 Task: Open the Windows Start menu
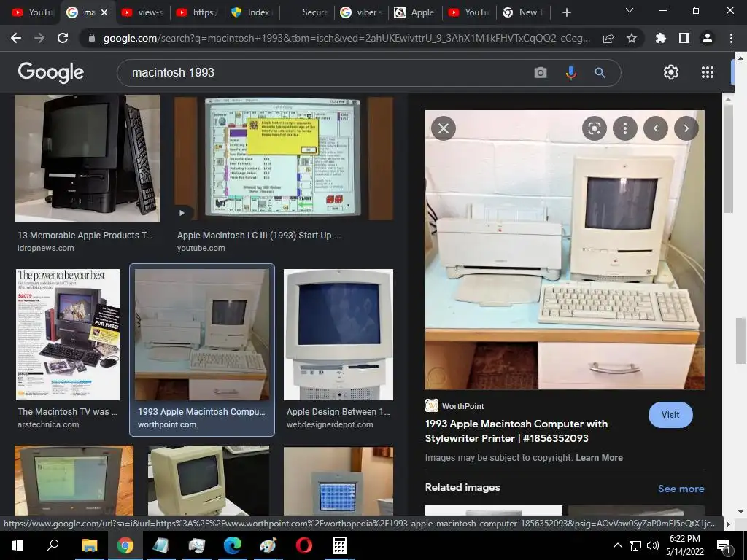pos(18,545)
